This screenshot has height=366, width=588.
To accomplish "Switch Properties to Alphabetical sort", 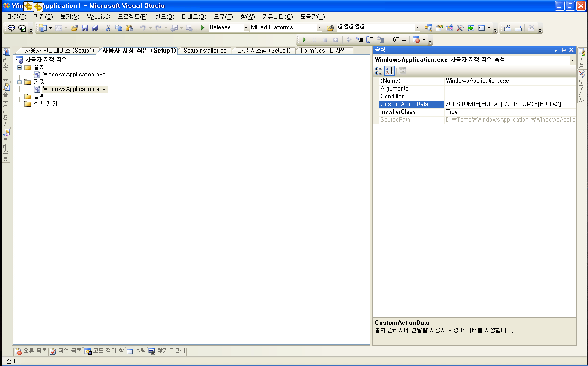I will click(389, 71).
